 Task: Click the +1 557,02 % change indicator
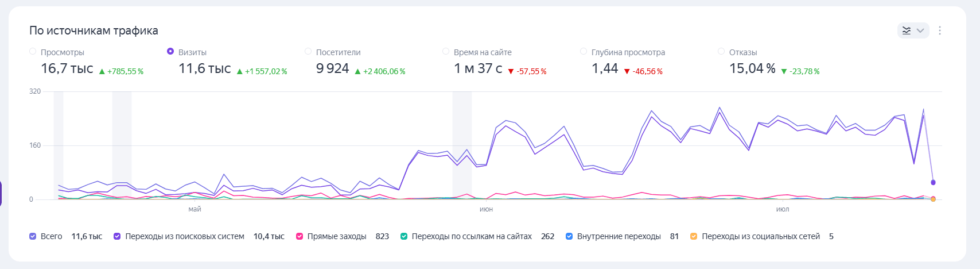click(262, 71)
